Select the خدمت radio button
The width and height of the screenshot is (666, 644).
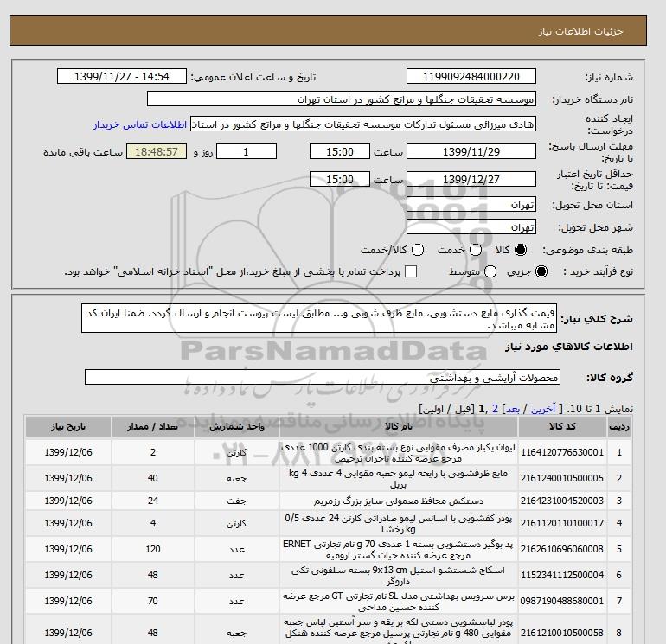pos(476,250)
